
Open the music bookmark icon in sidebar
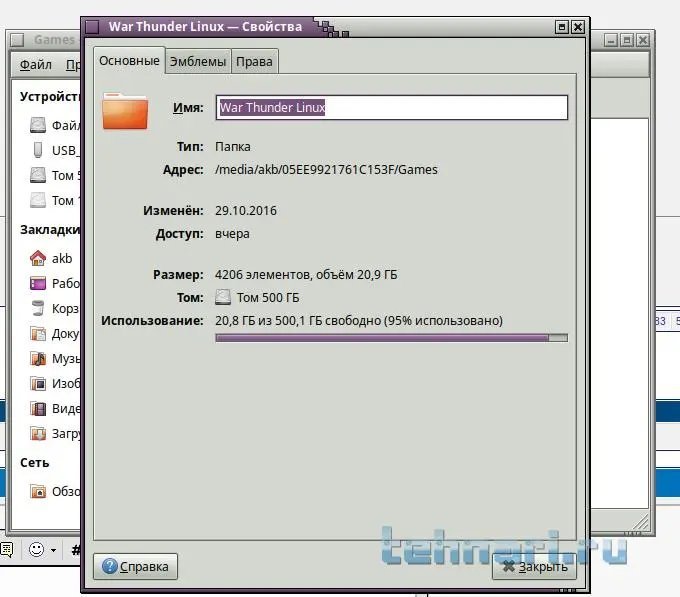[38, 359]
